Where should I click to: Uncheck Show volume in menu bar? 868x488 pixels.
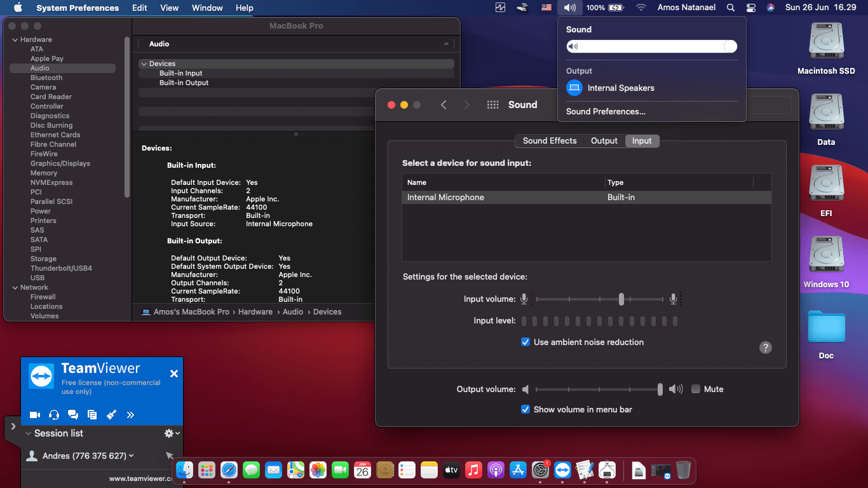(x=526, y=409)
